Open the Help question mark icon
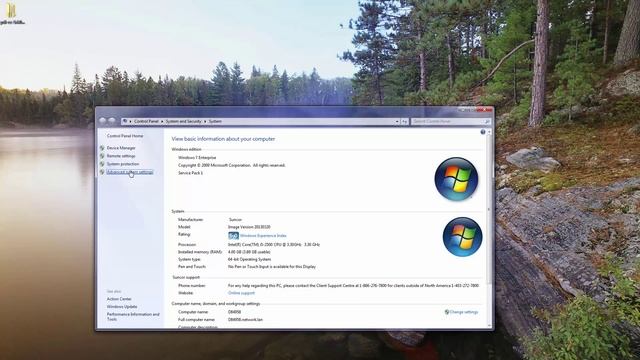The width and height of the screenshot is (640, 360). click(483, 132)
